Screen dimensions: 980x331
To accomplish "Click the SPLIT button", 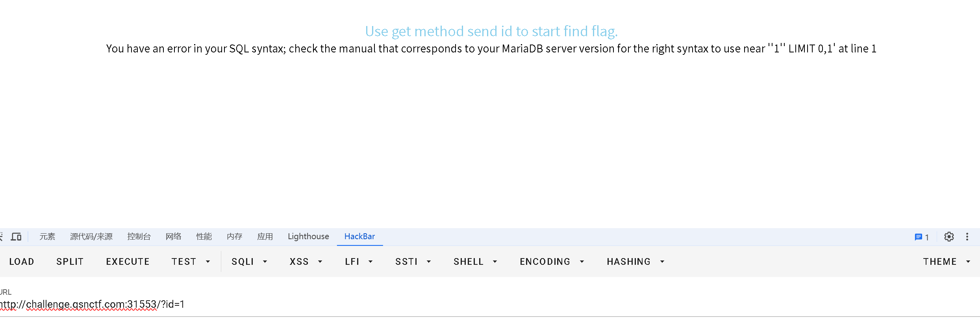I will (70, 262).
